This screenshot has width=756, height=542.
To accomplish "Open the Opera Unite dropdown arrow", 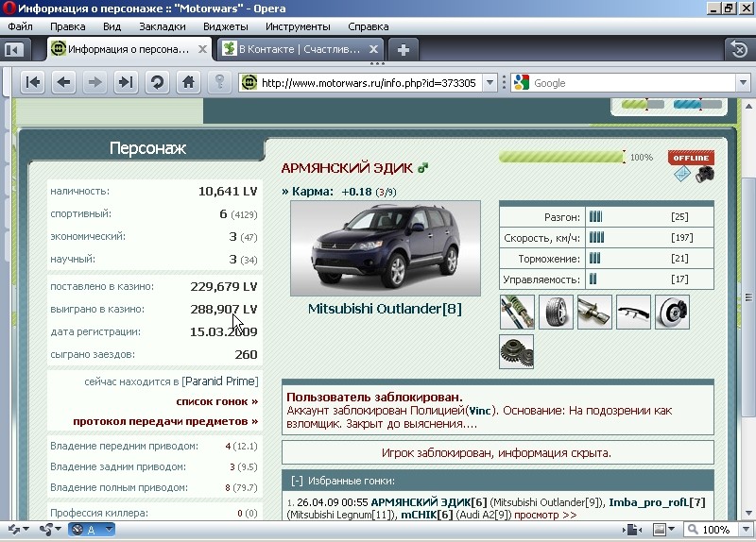I will click(59, 530).
